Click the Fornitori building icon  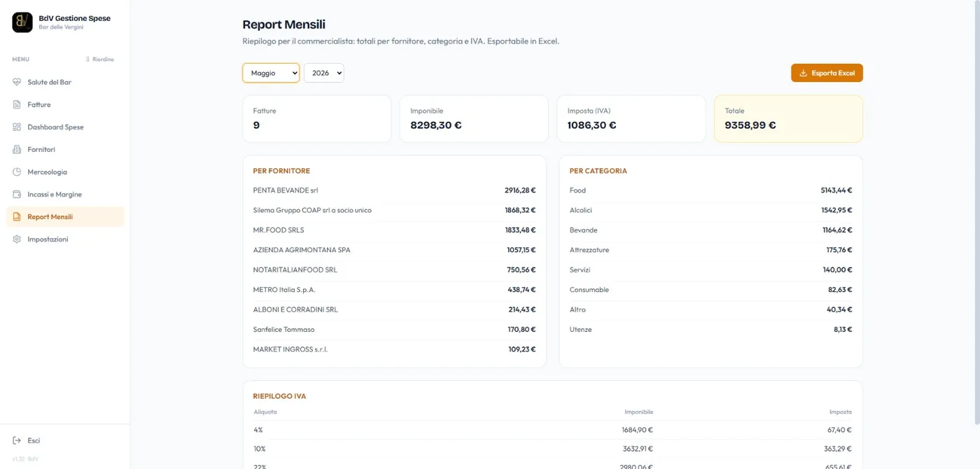(x=17, y=149)
